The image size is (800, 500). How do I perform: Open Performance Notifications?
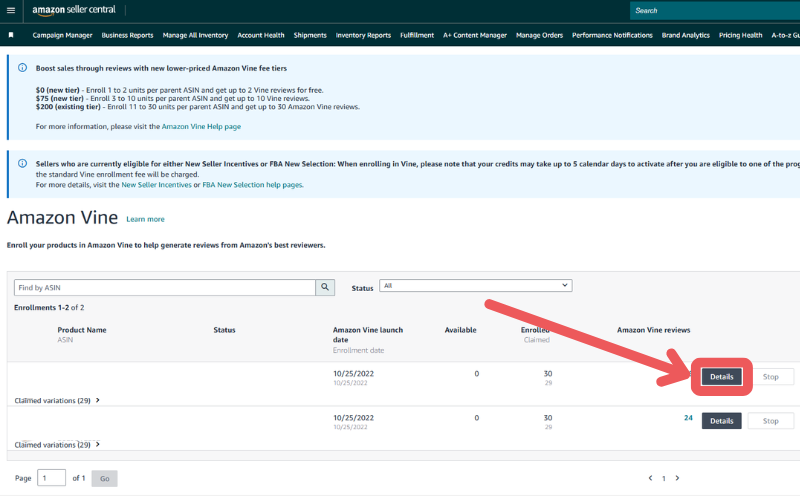(612, 35)
